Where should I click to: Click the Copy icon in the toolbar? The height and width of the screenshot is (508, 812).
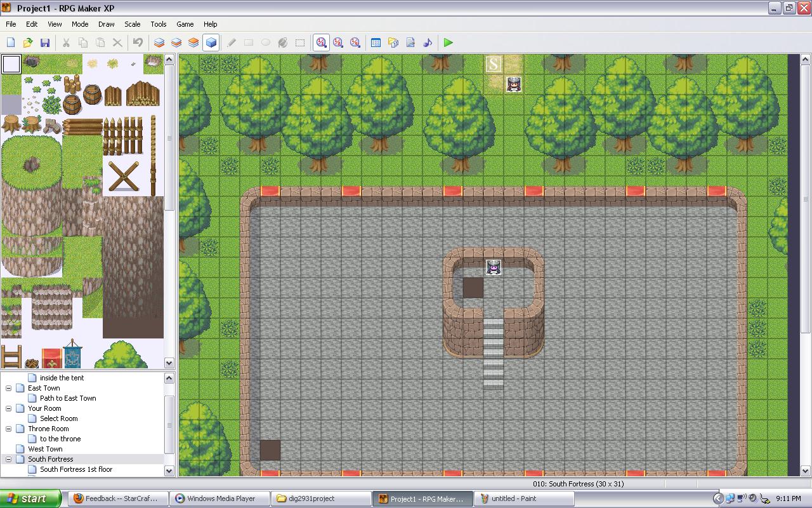(x=83, y=43)
